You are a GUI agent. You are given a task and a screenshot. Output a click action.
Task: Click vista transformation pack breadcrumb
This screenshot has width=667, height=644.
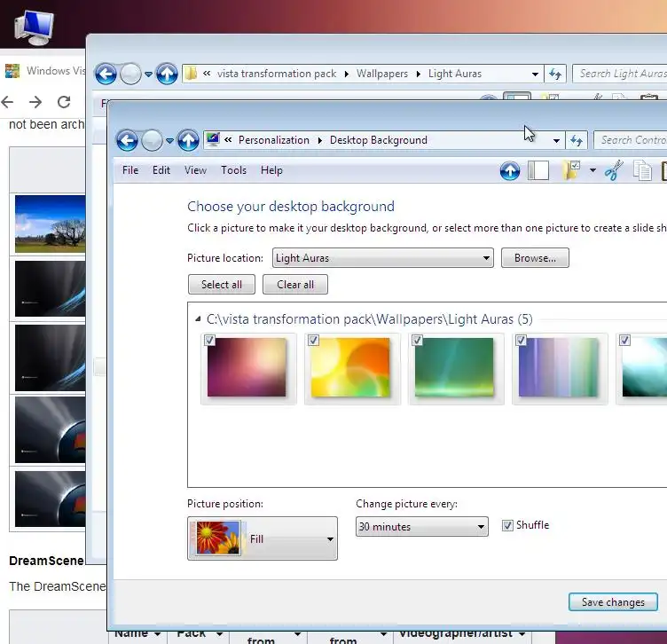click(x=277, y=74)
